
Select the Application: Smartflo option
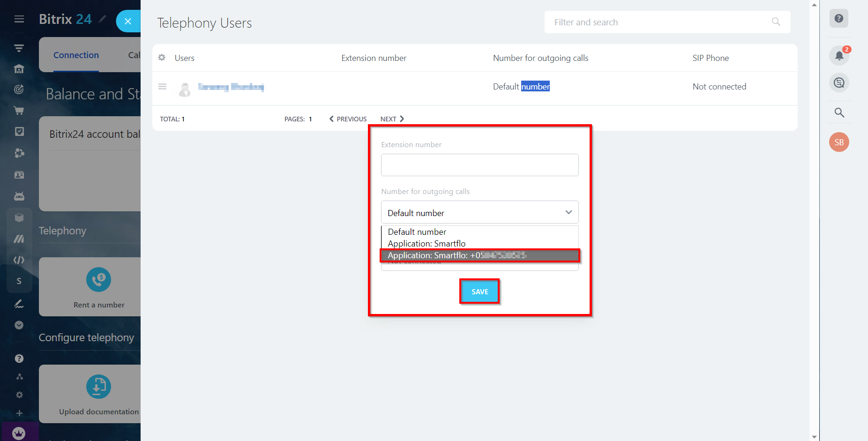[x=480, y=244]
